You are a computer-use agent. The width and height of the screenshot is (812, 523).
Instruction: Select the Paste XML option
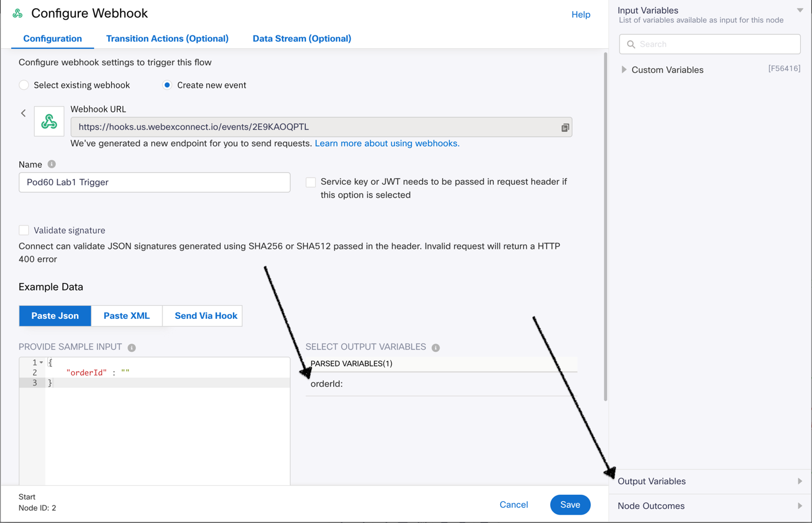127,316
